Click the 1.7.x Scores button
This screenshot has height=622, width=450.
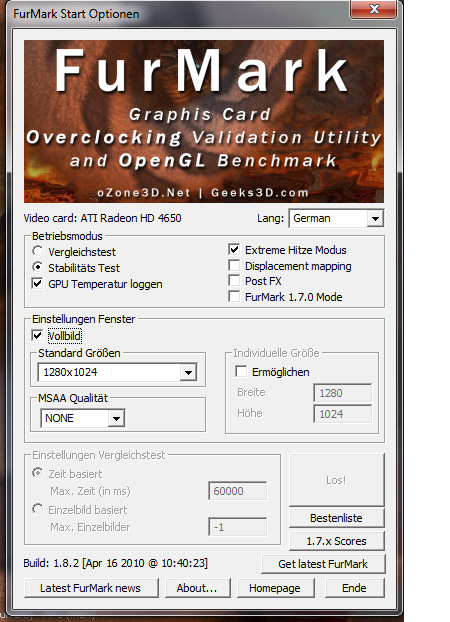pos(337,541)
